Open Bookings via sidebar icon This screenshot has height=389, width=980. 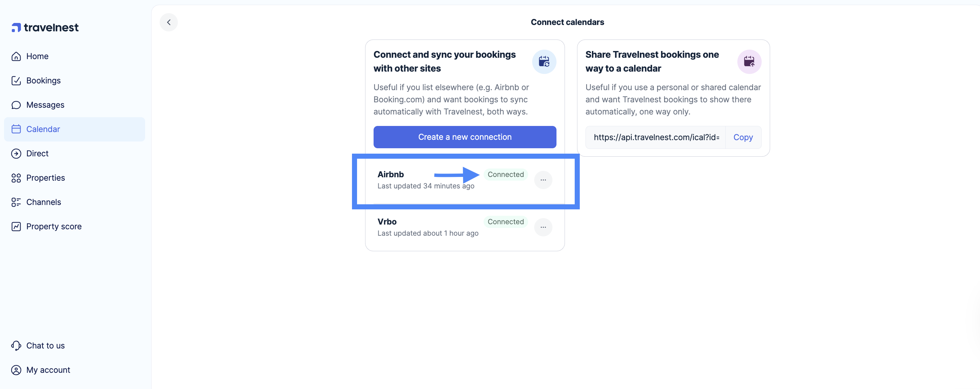16,80
